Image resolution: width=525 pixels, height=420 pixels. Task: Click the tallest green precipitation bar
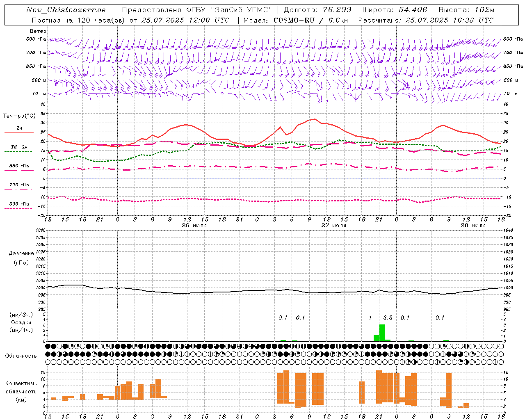382,333
